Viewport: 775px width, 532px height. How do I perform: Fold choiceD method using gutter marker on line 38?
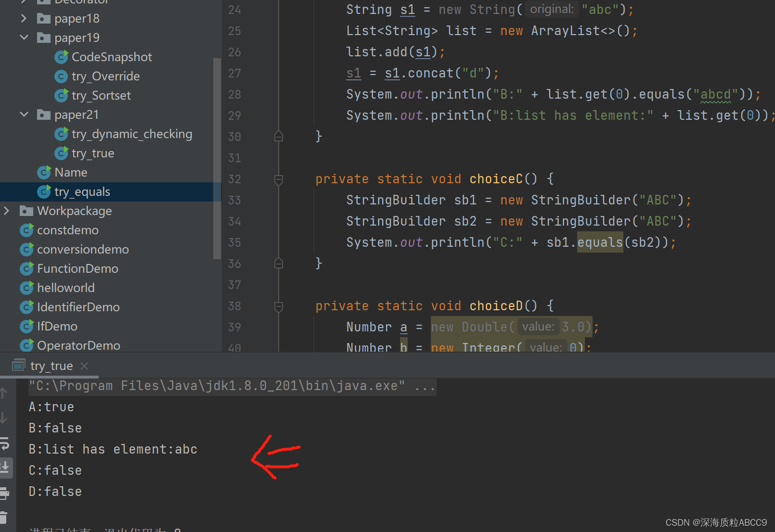pos(278,306)
